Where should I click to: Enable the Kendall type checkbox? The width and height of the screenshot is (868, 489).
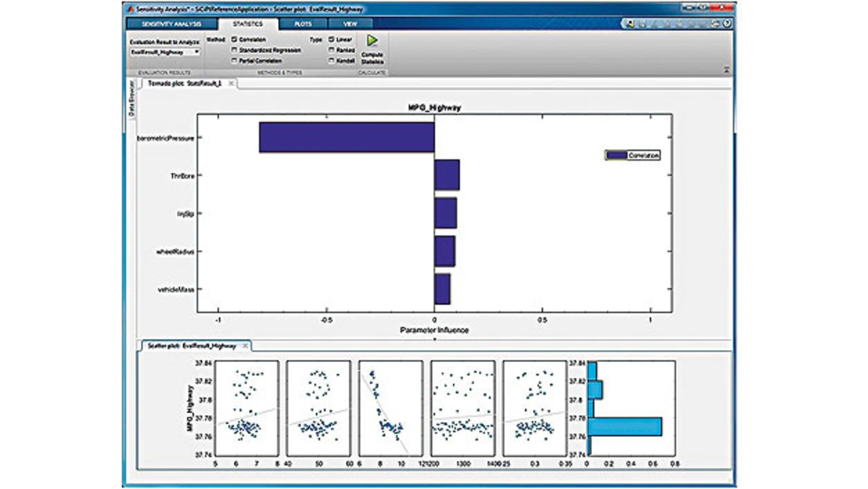(x=331, y=60)
